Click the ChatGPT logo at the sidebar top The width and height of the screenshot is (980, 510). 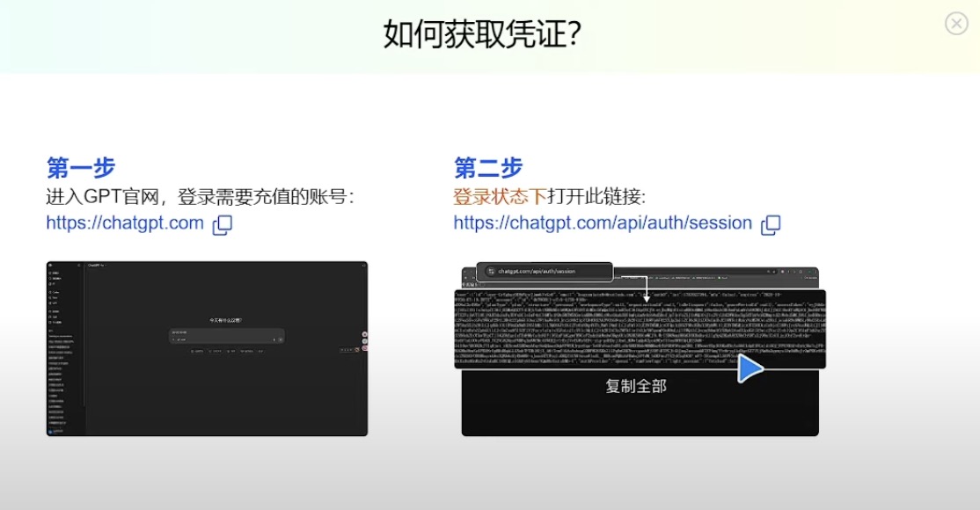[49, 265]
